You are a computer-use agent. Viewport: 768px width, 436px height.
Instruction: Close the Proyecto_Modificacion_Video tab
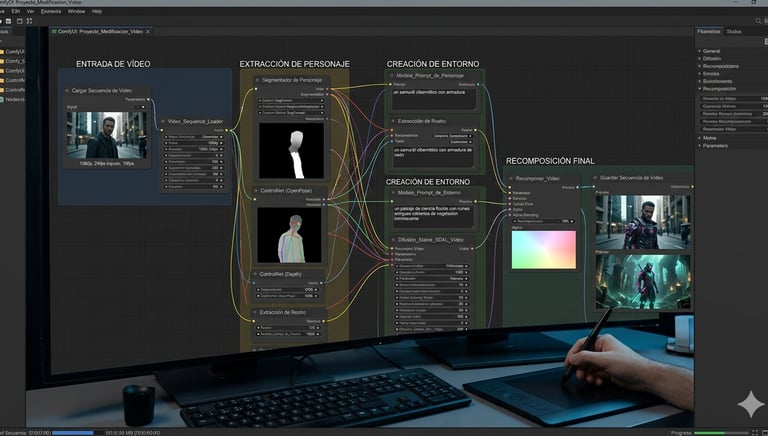pyautogui.click(x=148, y=31)
